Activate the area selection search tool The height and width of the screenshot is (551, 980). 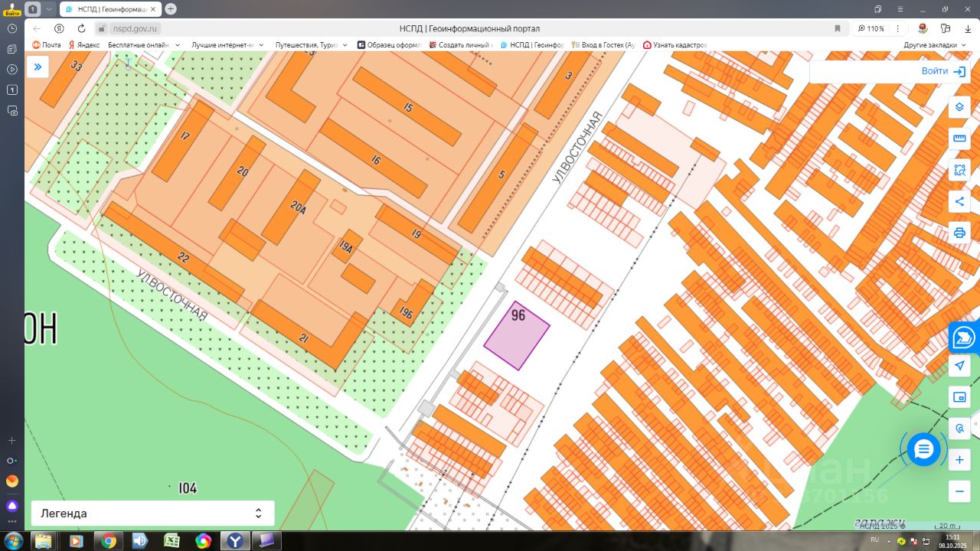pyautogui.click(x=959, y=170)
